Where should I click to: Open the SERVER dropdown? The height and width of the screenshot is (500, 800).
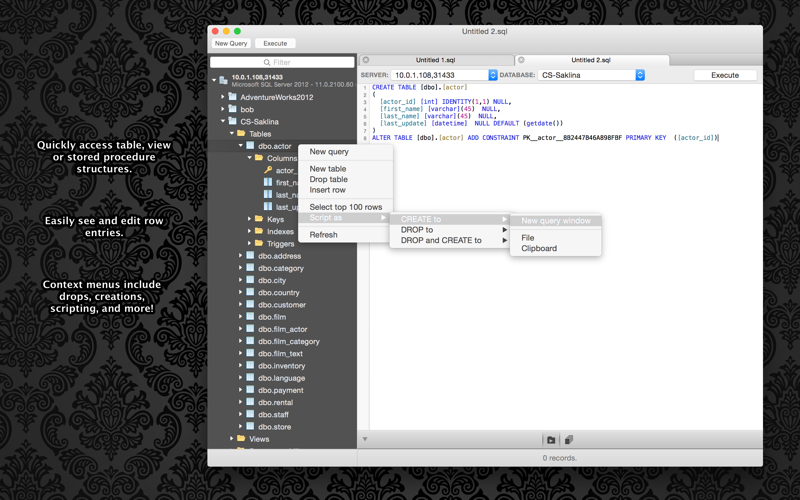click(492, 75)
